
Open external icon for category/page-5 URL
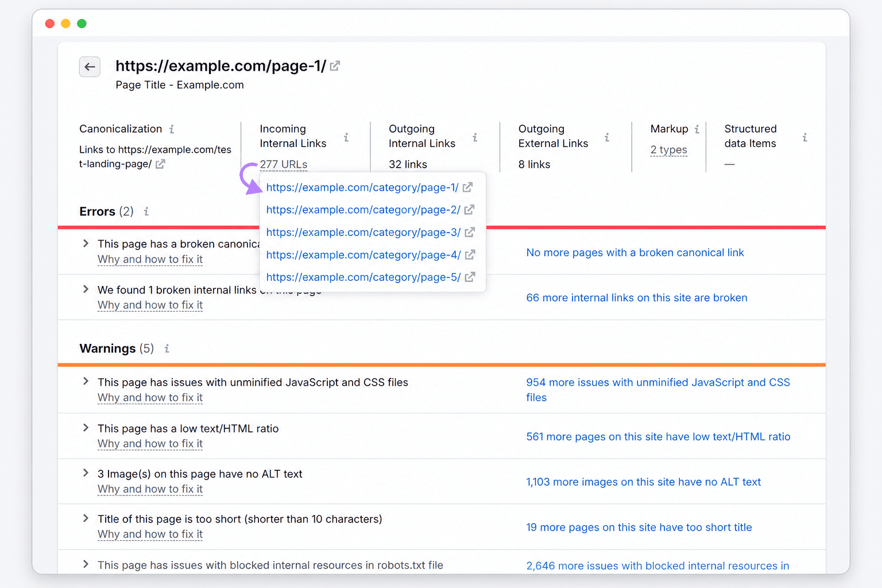coord(470,277)
